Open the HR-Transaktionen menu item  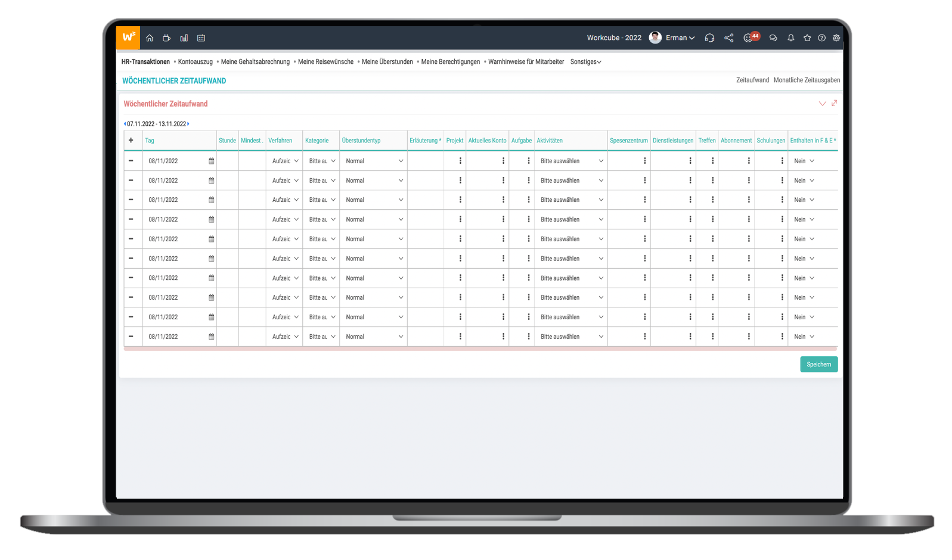[145, 62]
